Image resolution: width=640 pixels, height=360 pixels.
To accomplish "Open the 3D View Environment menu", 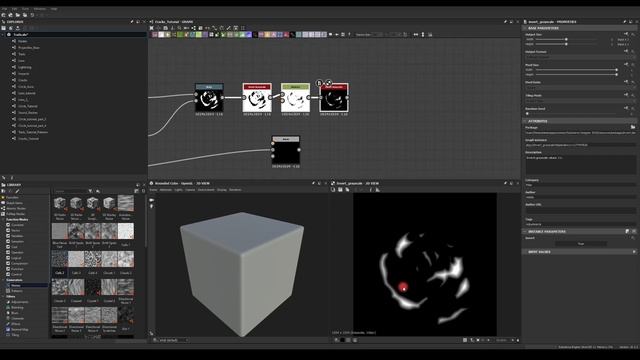I will (206, 190).
